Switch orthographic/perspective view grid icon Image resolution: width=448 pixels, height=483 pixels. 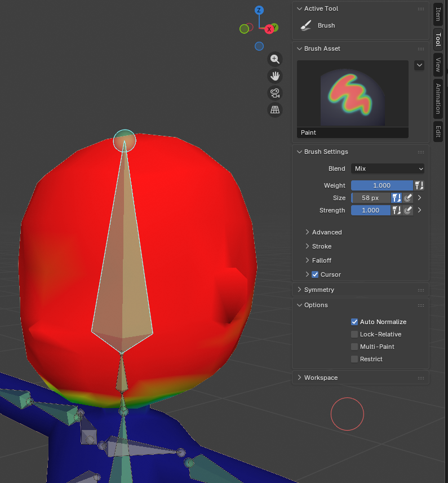275,110
